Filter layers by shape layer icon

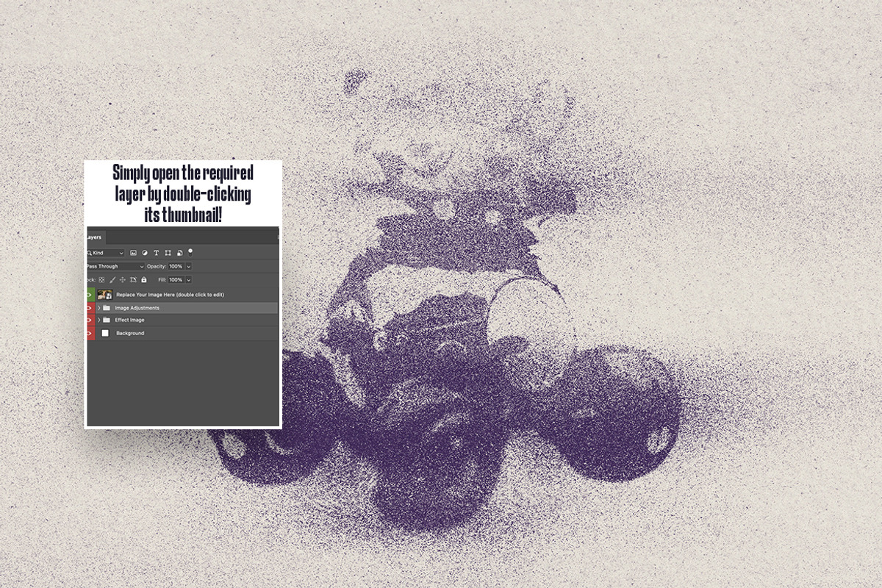[168, 253]
